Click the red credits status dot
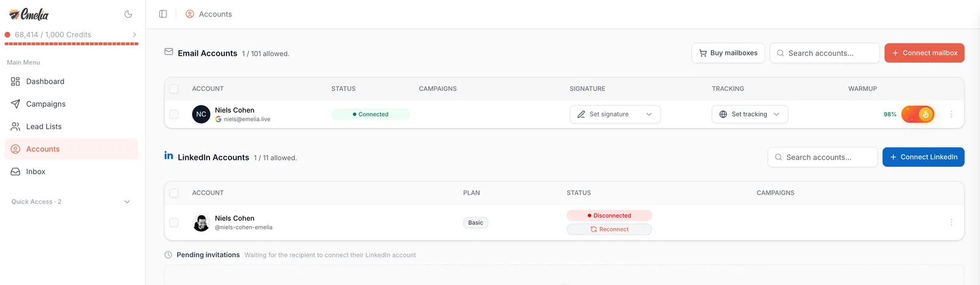This screenshot has height=285, width=980. tap(8, 35)
